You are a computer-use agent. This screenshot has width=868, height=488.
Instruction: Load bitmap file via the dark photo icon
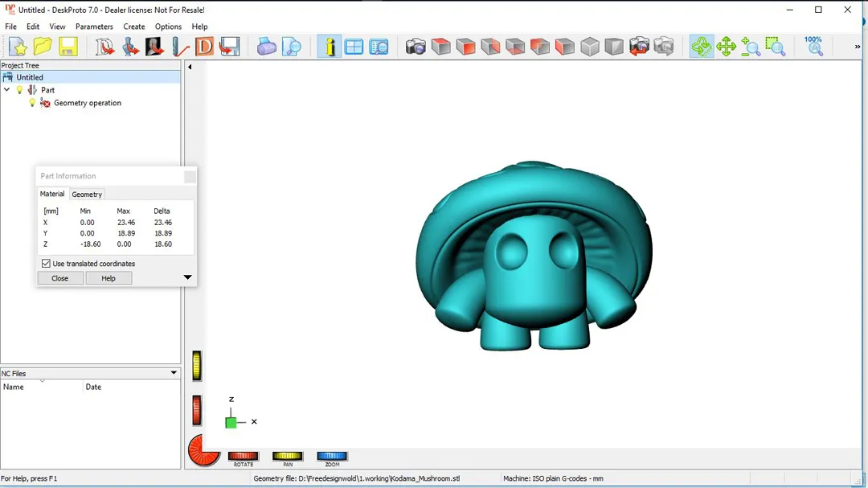click(x=154, y=47)
